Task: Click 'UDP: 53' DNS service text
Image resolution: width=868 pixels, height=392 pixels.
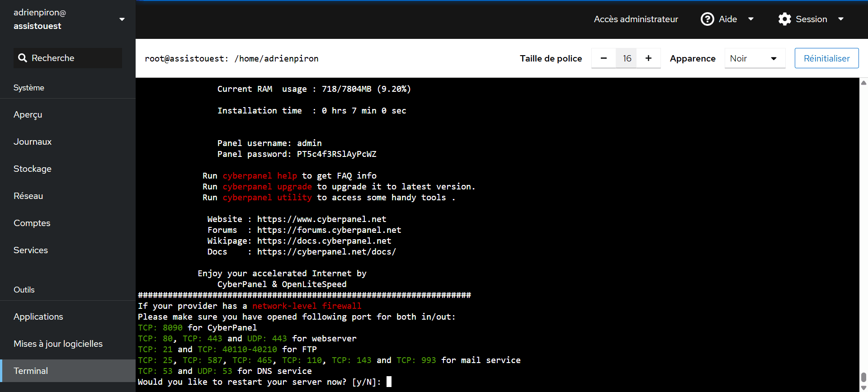Action: (215, 371)
